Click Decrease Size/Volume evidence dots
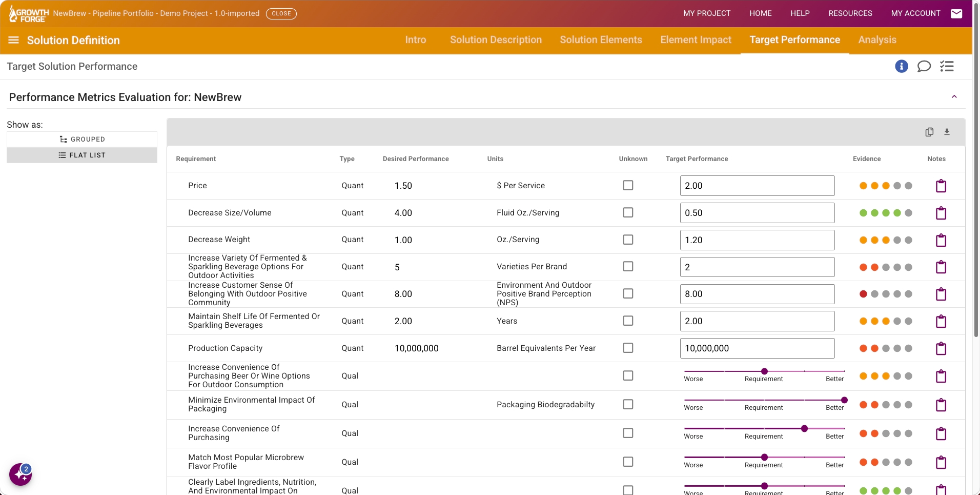The height and width of the screenshot is (495, 980). click(x=886, y=213)
